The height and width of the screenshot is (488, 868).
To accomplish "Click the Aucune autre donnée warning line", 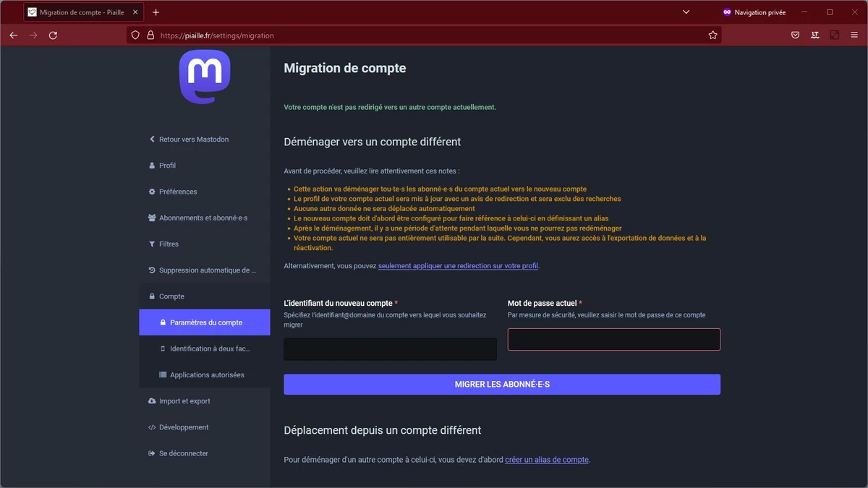I will point(384,208).
